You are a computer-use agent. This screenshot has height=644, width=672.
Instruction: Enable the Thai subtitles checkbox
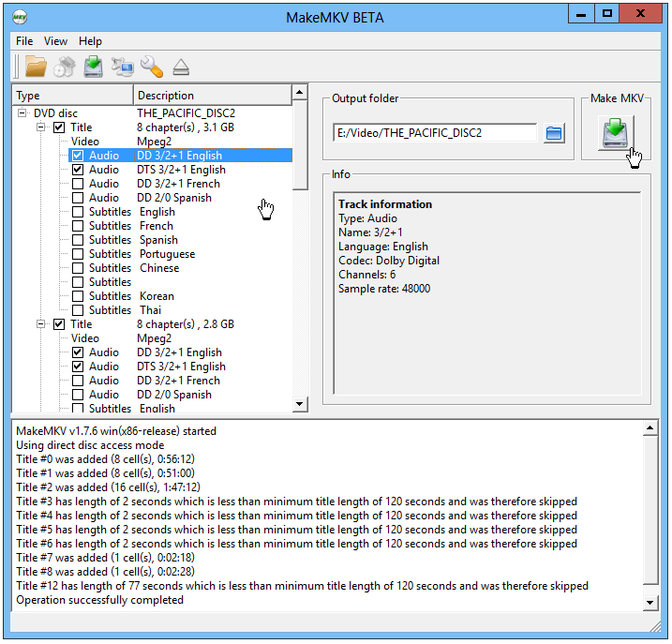coord(78,310)
